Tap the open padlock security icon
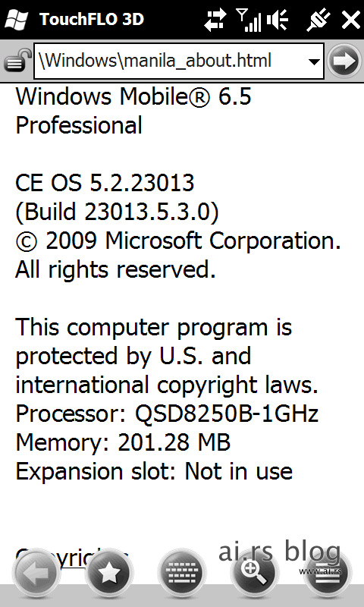This screenshot has width=364, height=607. 17,60
